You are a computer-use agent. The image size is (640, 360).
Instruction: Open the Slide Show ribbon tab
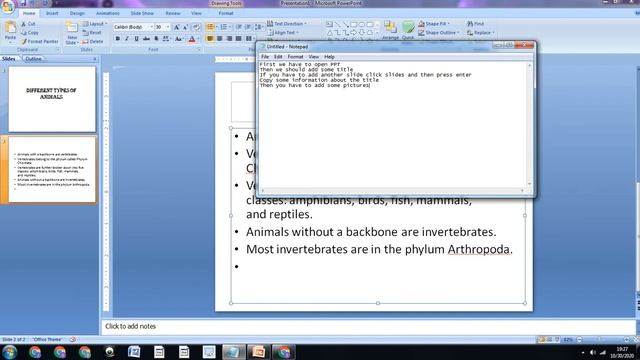pyautogui.click(x=142, y=13)
